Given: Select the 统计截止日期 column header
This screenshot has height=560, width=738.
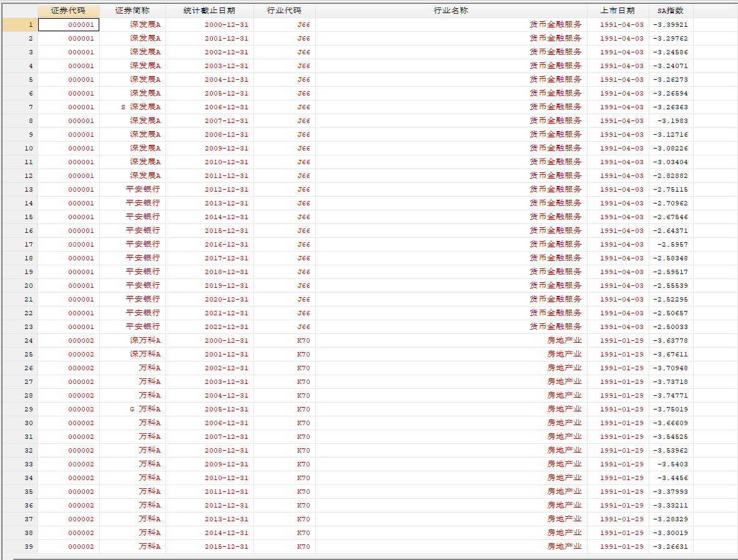Looking at the screenshot, I should coord(209,11).
